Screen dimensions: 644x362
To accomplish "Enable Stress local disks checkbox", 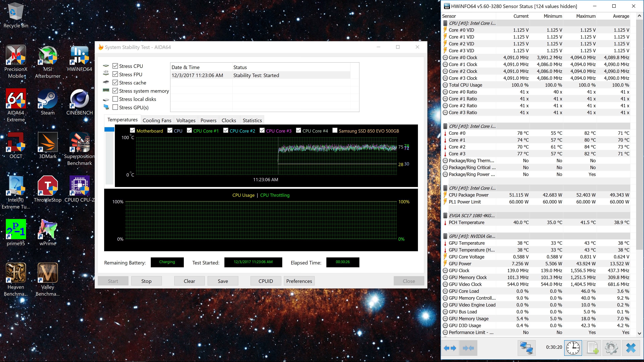I will pos(115,99).
